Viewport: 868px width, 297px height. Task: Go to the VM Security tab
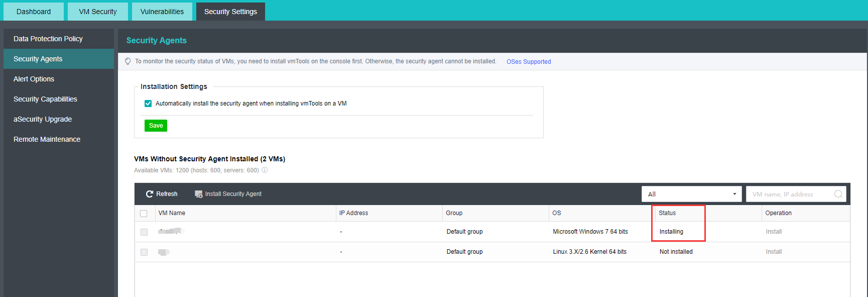point(97,12)
